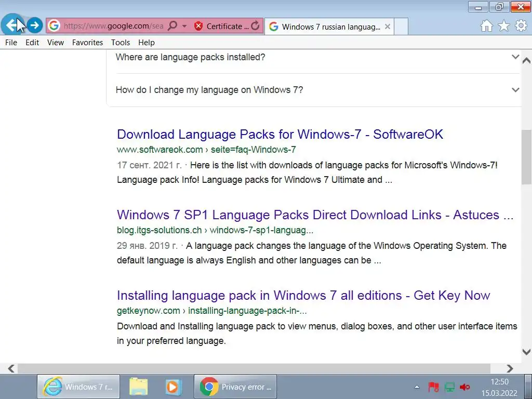Click the '17 сент. 2021 г.' result date

click(149, 165)
